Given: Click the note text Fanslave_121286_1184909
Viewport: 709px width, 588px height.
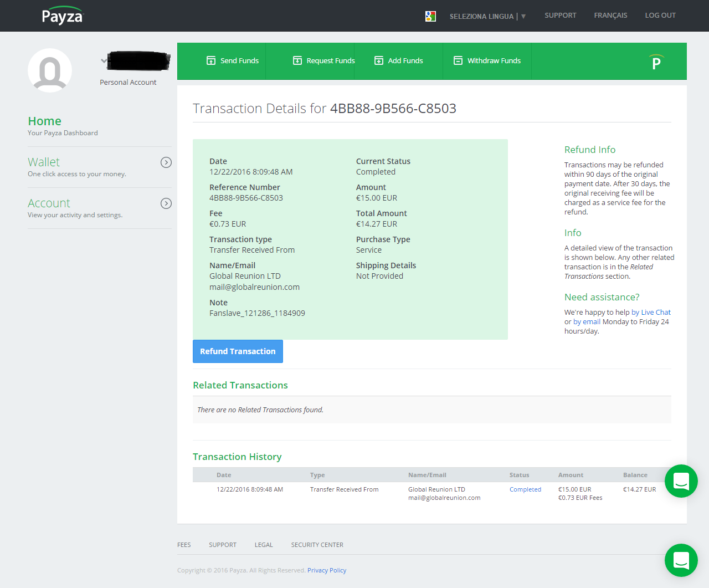Looking at the screenshot, I should point(257,313).
